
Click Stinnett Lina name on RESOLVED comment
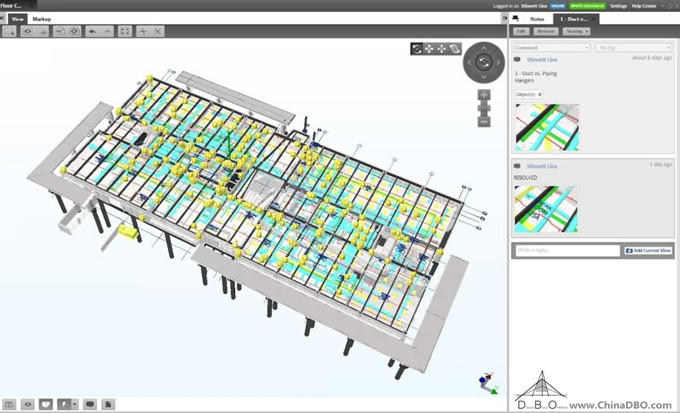coord(542,166)
